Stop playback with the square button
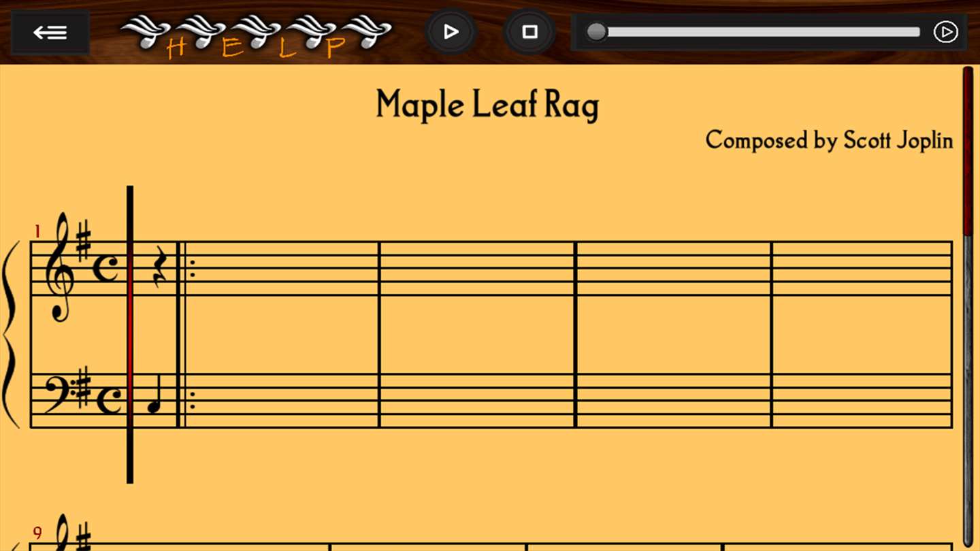Viewport: 980px width, 551px height. click(529, 32)
